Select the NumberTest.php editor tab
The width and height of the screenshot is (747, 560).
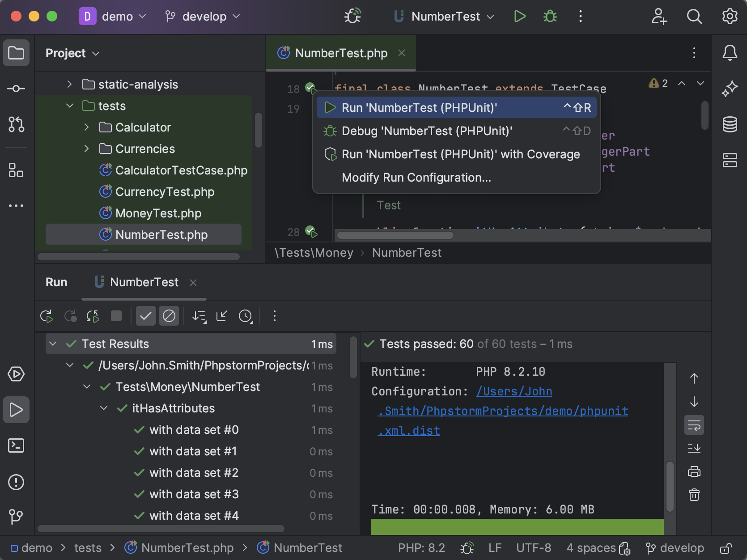pyautogui.click(x=341, y=53)
